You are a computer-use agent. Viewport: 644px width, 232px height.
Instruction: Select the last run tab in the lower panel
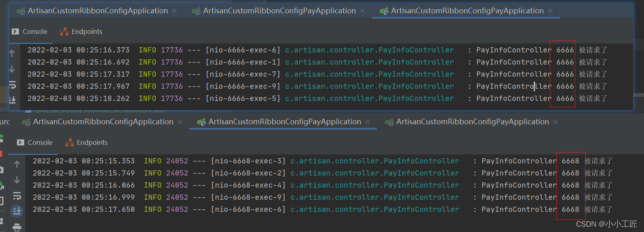coord(472,122)
